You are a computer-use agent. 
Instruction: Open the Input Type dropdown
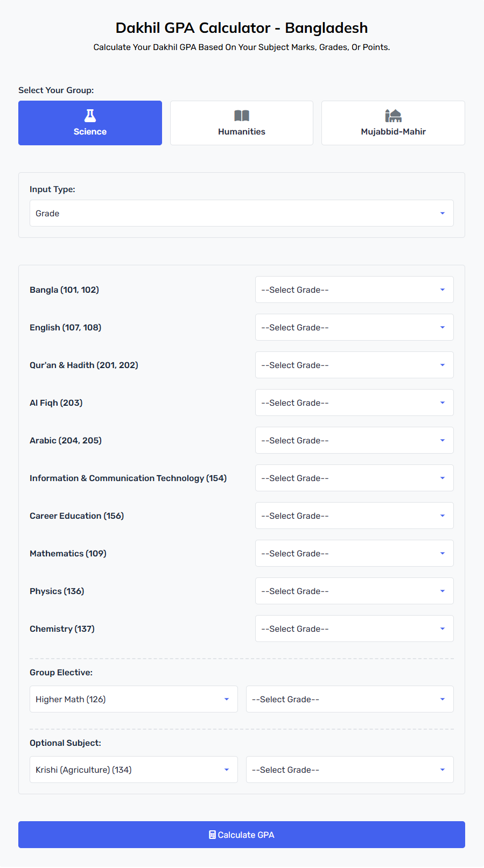pyautogui.click(x=242, y=213)
